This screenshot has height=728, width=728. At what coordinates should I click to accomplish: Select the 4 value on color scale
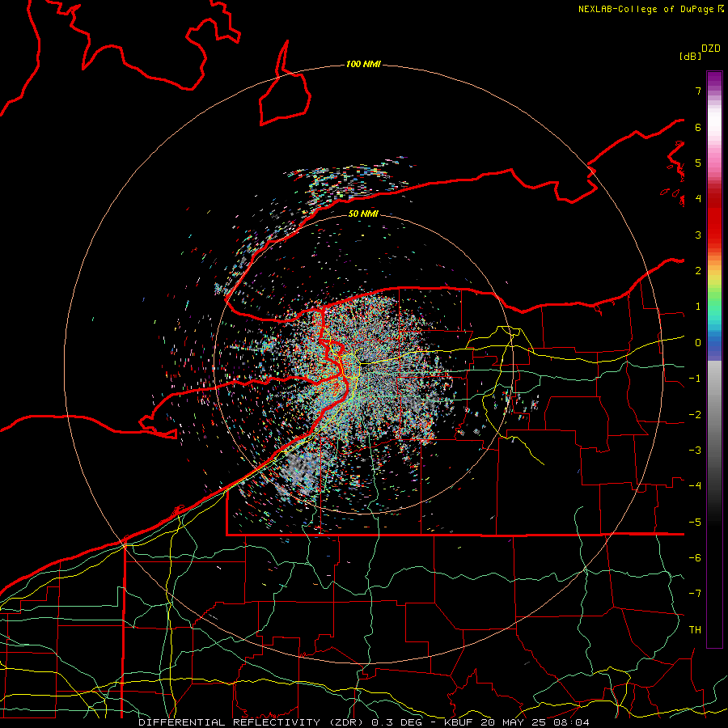(698, 199)
